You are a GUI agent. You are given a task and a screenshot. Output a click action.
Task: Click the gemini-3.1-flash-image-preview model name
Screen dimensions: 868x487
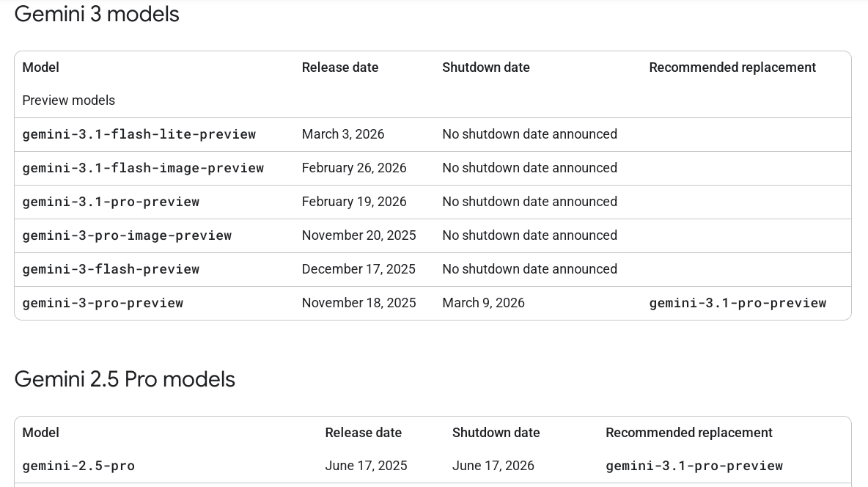(x=143, y=168)
